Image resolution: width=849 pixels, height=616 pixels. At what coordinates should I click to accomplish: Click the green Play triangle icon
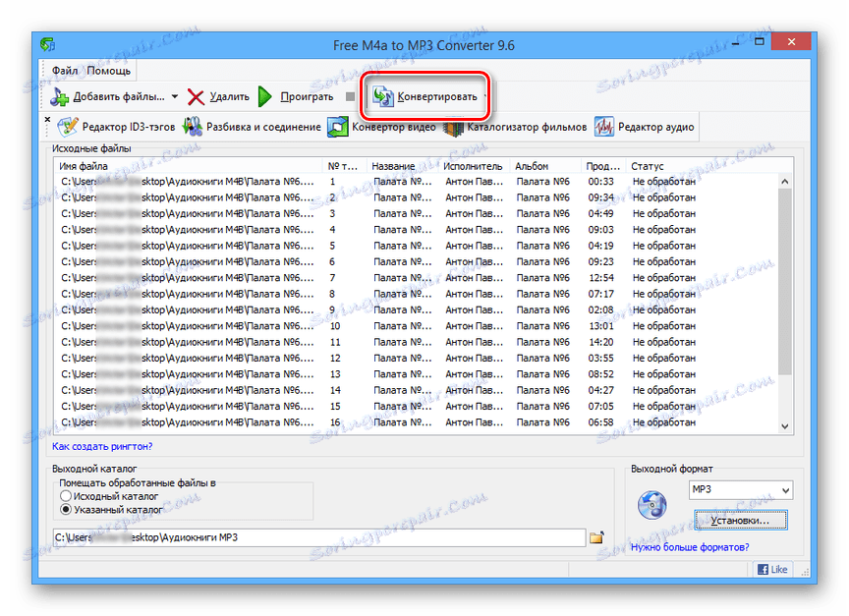pos(264,97)
